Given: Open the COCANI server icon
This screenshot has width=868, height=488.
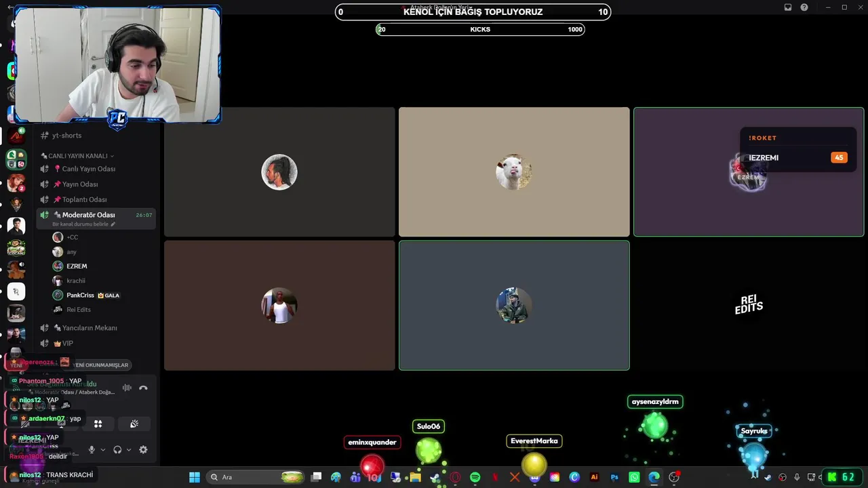Looking at the screenshot, I should point(16,248).
